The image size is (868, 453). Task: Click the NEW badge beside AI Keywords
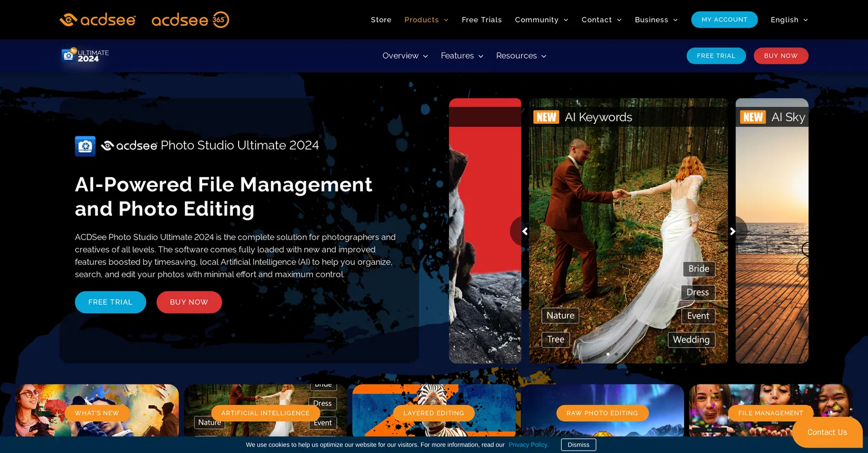tap(546, 117)
